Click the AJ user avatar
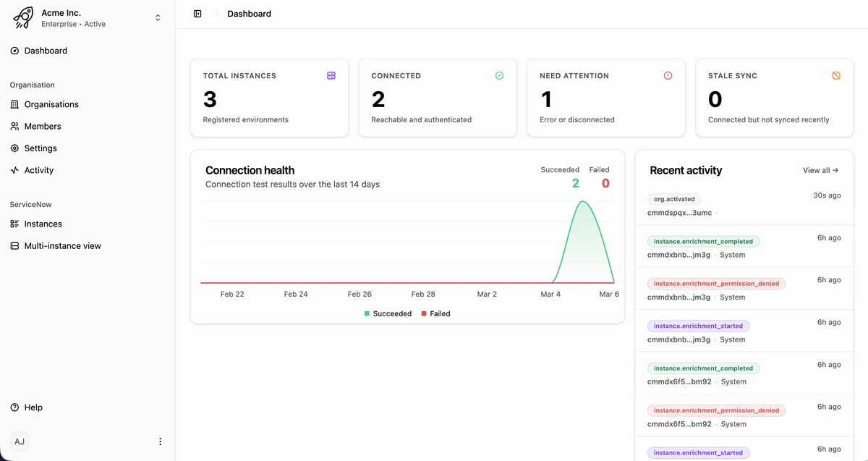Viewport: 868px width, 461px height. pyautogui.click(x=20, y=441)
